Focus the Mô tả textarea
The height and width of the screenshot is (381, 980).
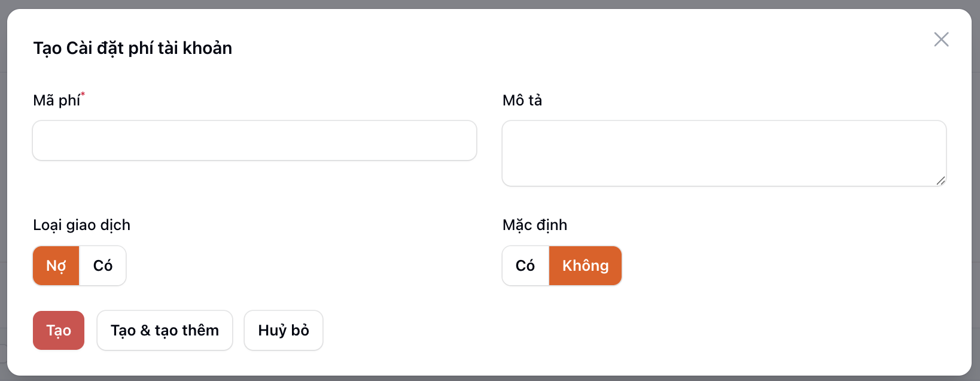724,153
